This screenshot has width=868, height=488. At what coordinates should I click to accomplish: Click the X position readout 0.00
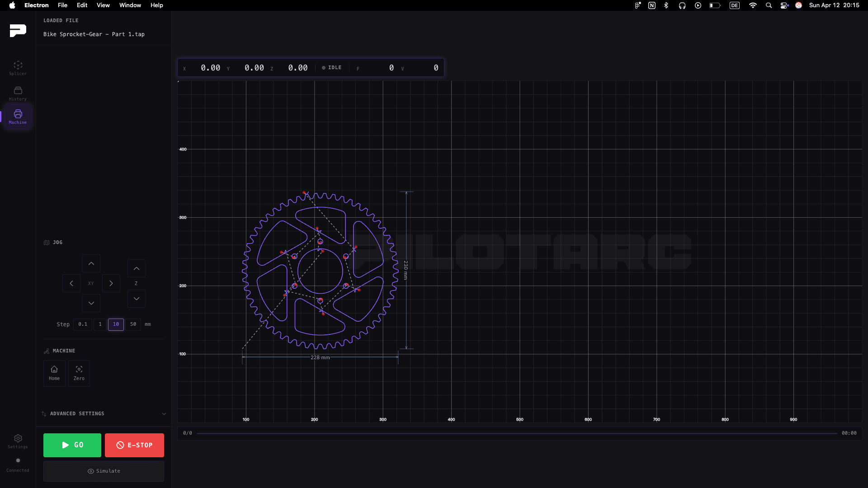(211, 68)
